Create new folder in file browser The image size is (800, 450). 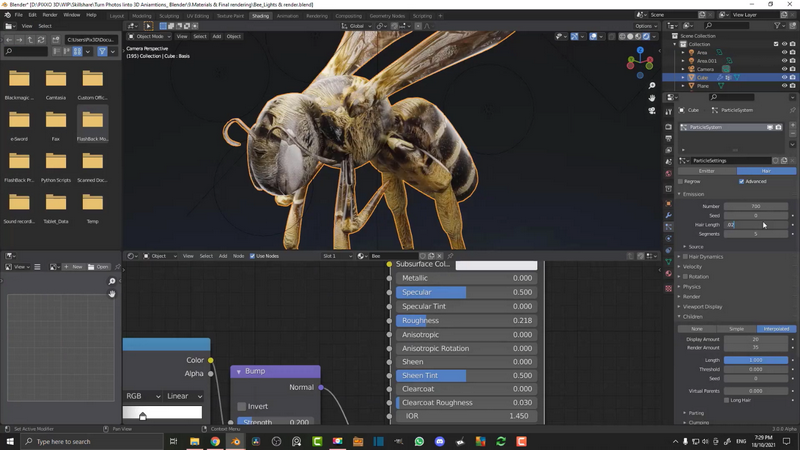[56, 39]
